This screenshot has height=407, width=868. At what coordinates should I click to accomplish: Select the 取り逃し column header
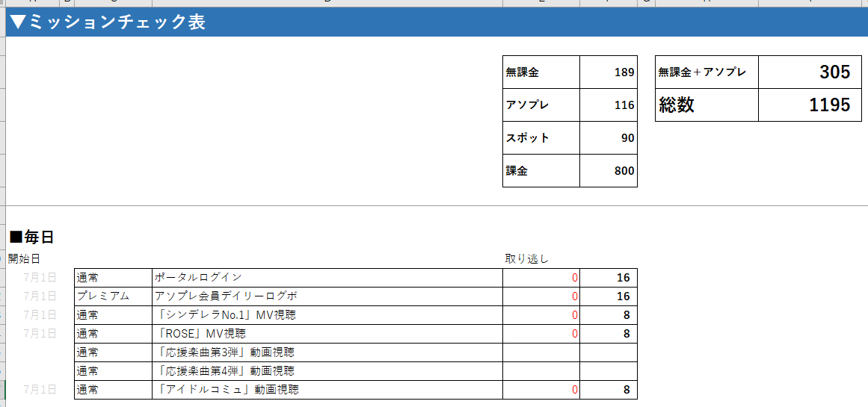point(526,258)
